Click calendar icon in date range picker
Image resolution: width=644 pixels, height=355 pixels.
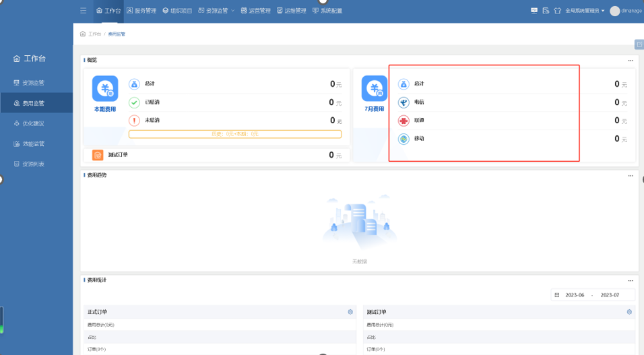click(x=557, y=295)
